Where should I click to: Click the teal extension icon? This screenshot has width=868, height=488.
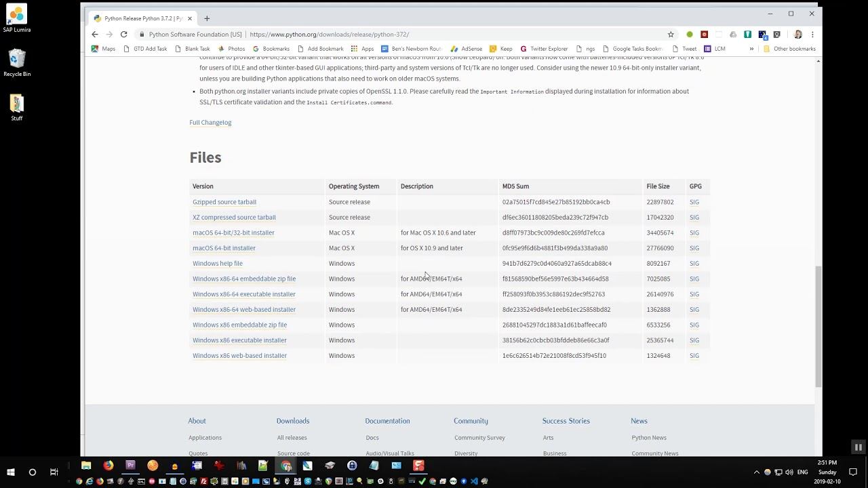point(747,35)
